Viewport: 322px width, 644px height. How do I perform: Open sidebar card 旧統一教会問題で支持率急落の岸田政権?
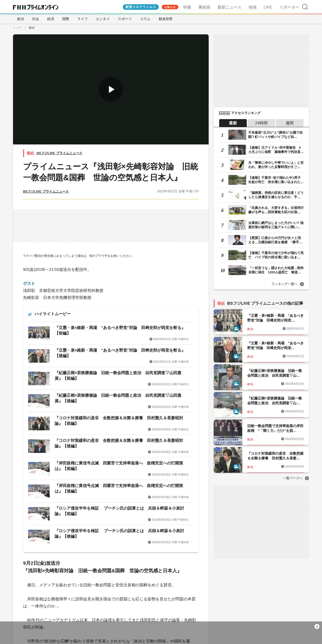click(x=261, y=432)
